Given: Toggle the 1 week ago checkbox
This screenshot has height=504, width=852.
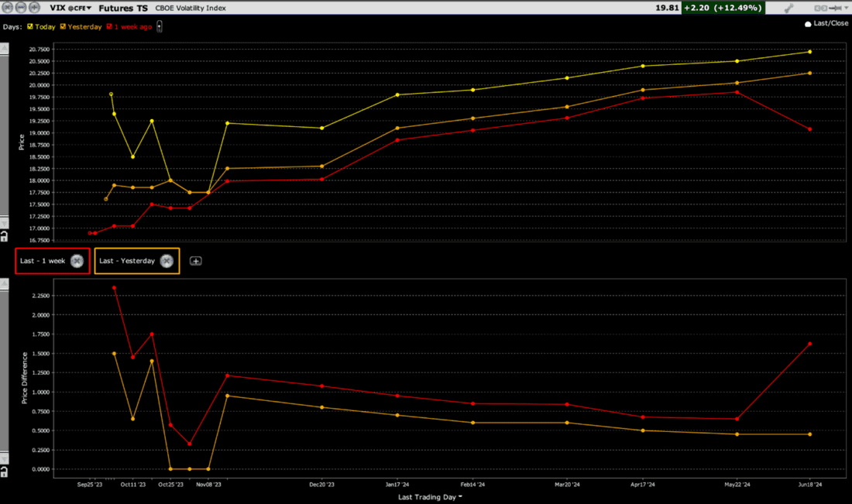Looking at the screenshot, I should click(x=109, y=26).
